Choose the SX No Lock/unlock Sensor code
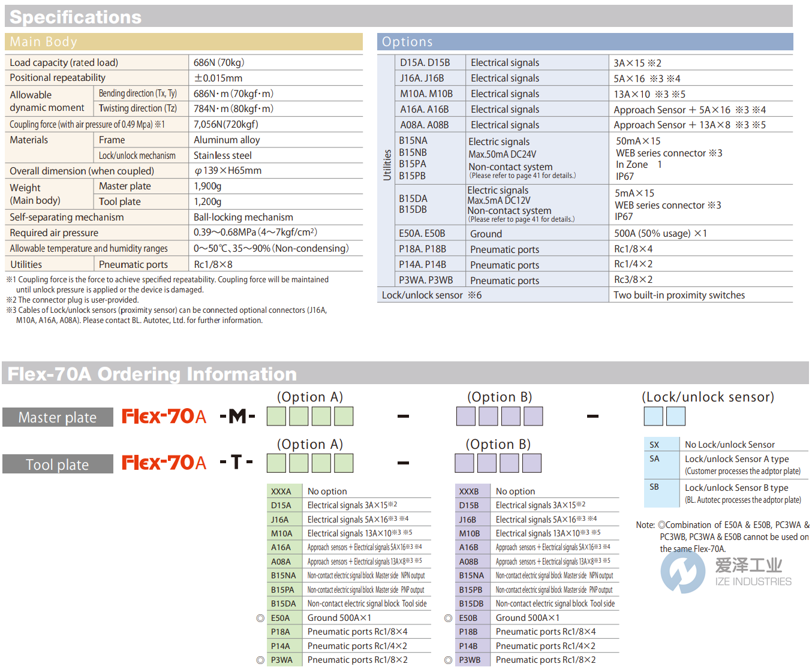The width and height of the screenshot is (812, 670). click(x=654, y=445)
